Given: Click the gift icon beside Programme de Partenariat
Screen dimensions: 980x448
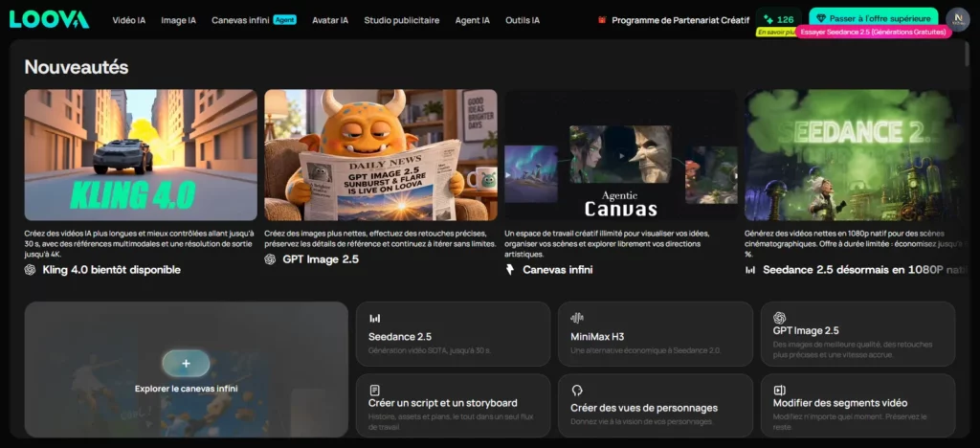Looking at the screenshot, I should 603,20.
